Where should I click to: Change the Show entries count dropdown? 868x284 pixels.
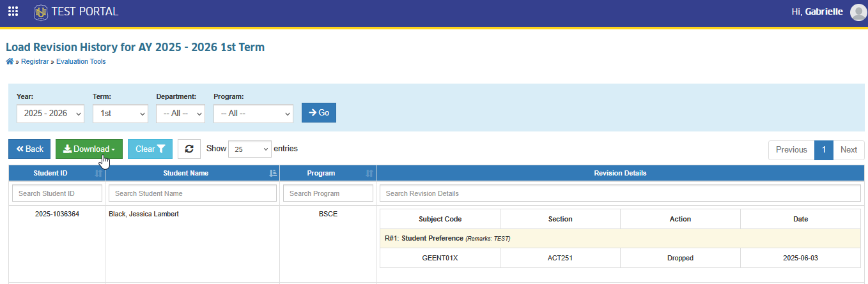[250, 149]
